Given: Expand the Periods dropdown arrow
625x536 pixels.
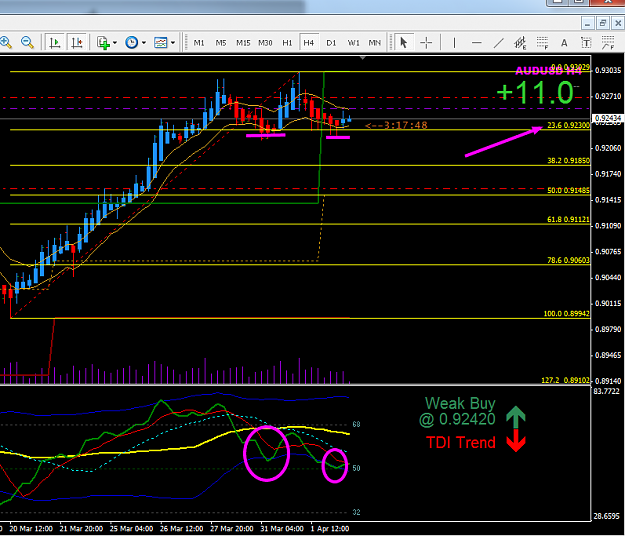Looking at the screenshot, I should [x=144, y=43].
